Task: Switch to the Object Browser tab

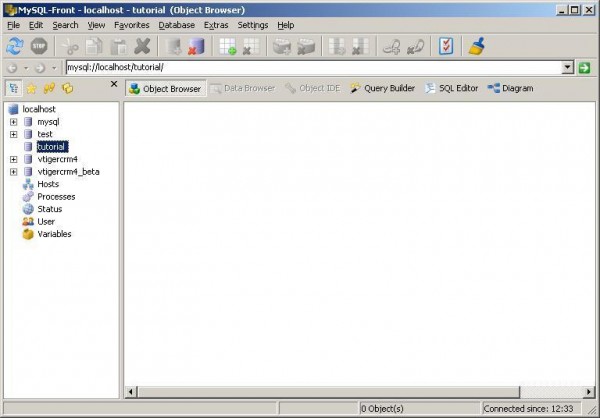Action: click(x=165, y=89)
